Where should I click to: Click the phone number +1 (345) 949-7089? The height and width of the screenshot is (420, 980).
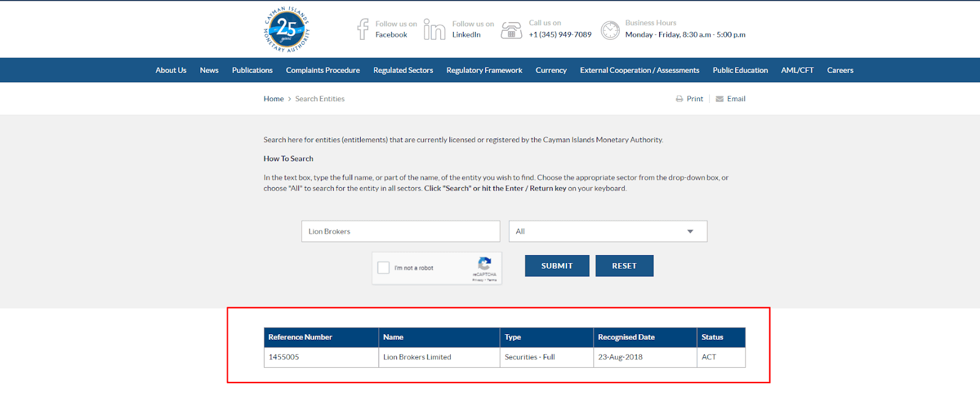[x=560, y=35]
